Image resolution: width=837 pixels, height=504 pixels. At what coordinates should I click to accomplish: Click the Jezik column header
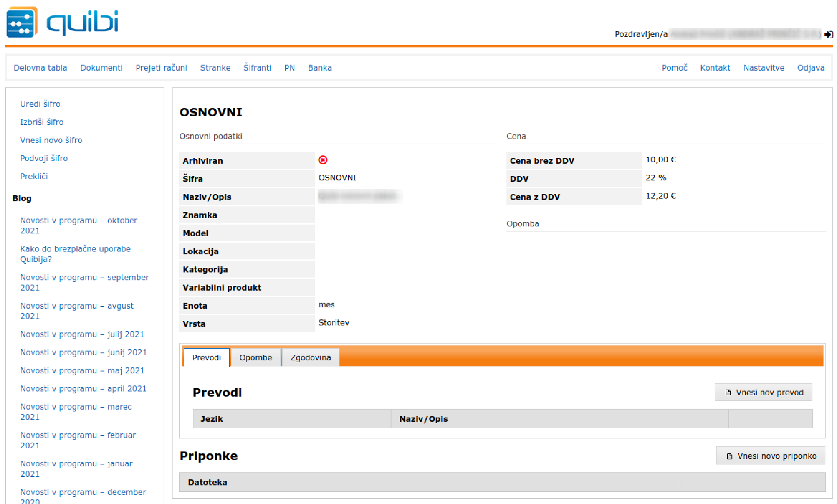click(x=212, y=419)
